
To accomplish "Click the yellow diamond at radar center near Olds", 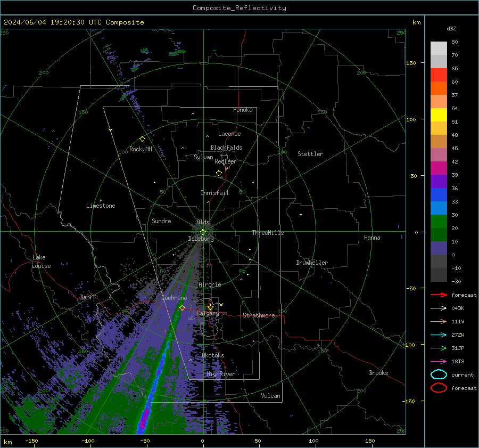I will click(x=203, y=232).
